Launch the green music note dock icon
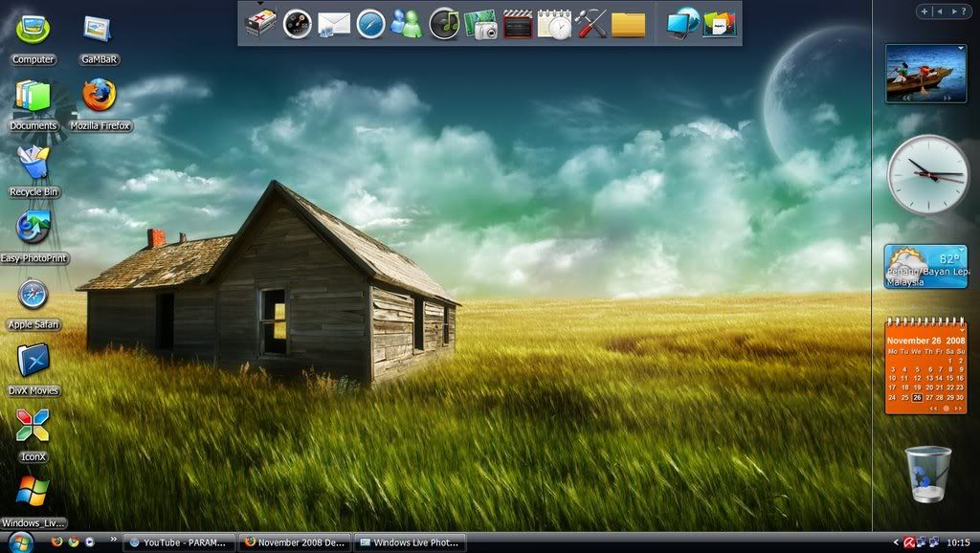 (444, 24)
